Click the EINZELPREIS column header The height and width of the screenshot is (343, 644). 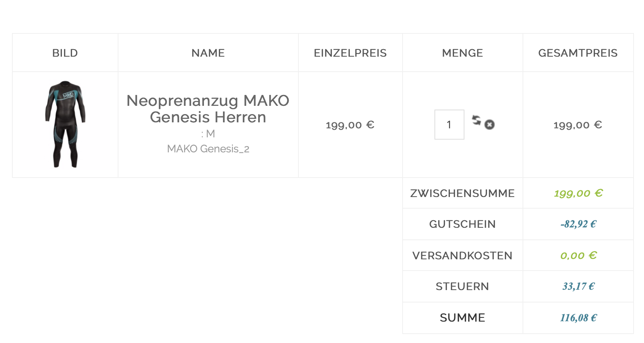(350, 53)
